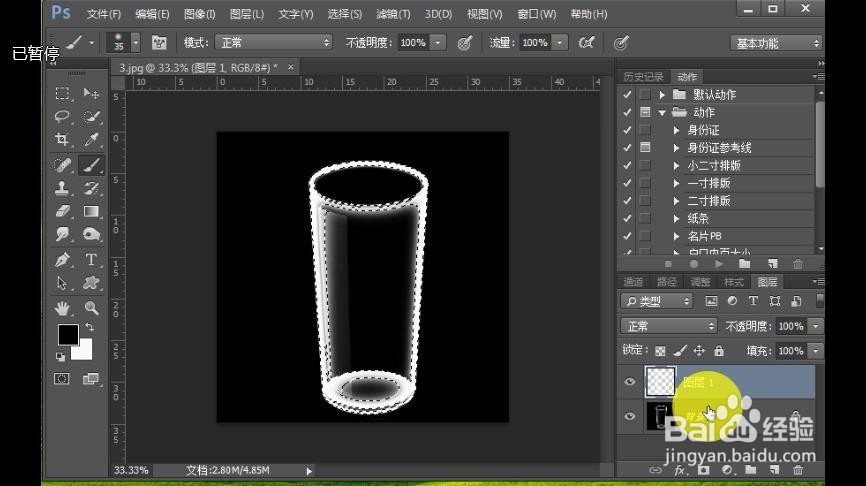Lock transparent pixels of layer

coord(660,351)
